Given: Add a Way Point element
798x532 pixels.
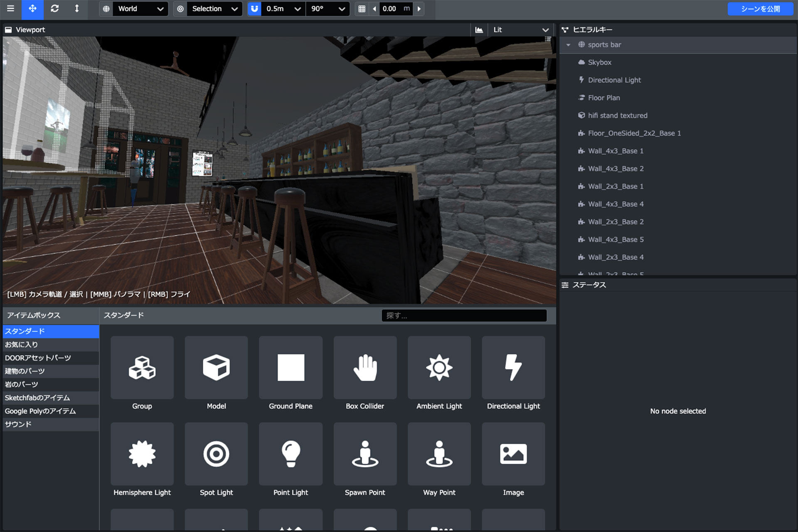Looking at the screenshot, I should pyautogui.click(x=439, y=454).
